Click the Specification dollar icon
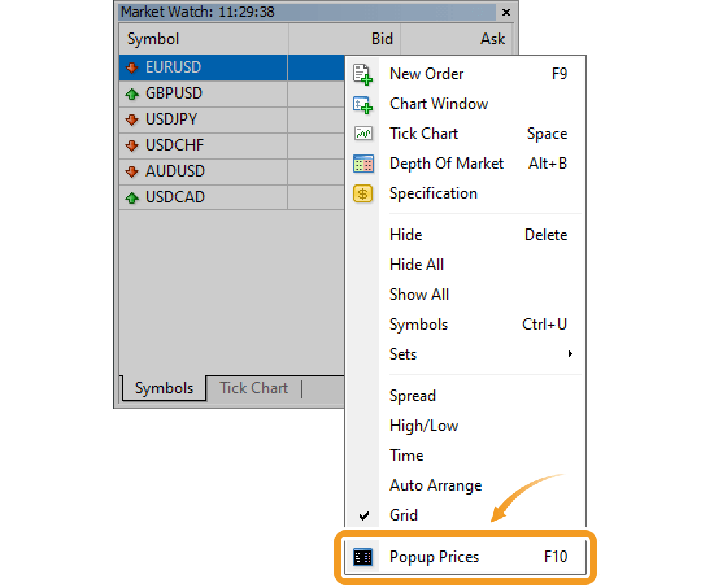 [x=363, y=193]
